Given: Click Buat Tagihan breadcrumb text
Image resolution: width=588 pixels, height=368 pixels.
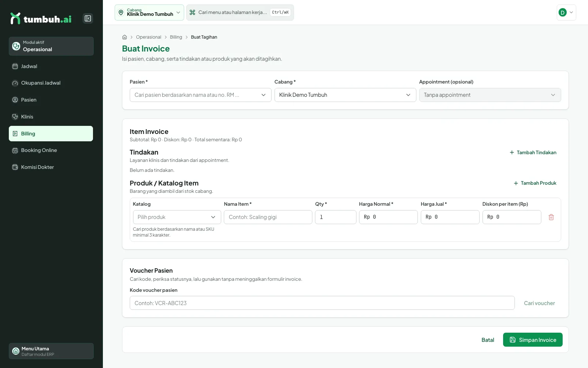Looking at the screenshot, I should pyautogui.click(x=204, y=37).
